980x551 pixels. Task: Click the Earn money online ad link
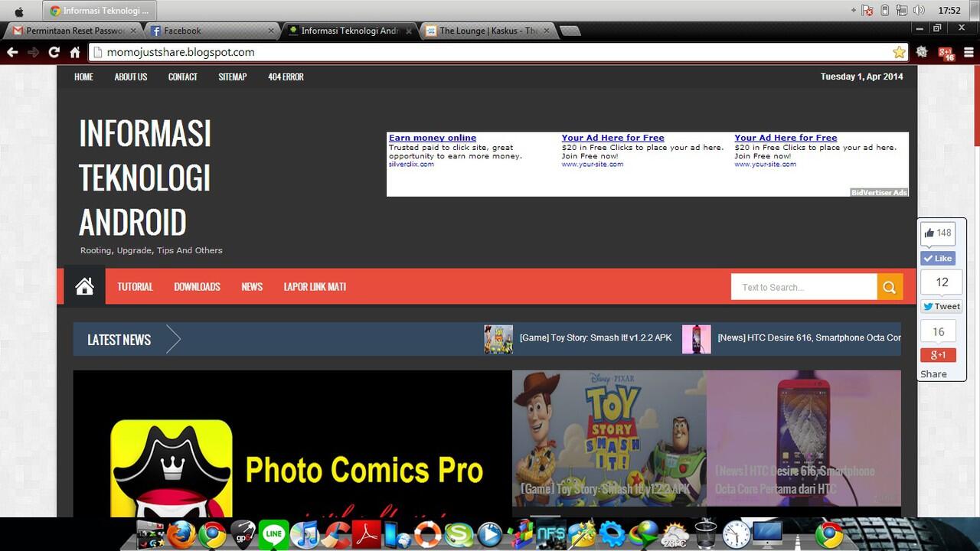coord(433,138)
